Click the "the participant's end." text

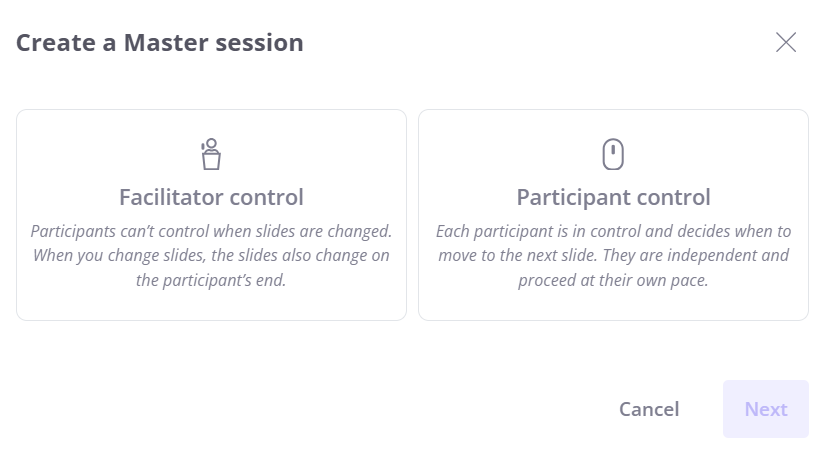(x=211, y=280)
